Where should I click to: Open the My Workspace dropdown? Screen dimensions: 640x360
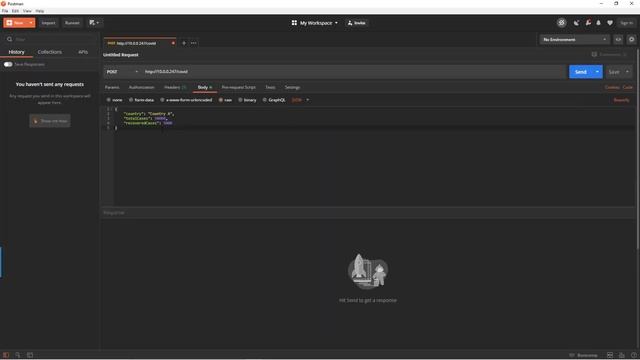(319, 23)
